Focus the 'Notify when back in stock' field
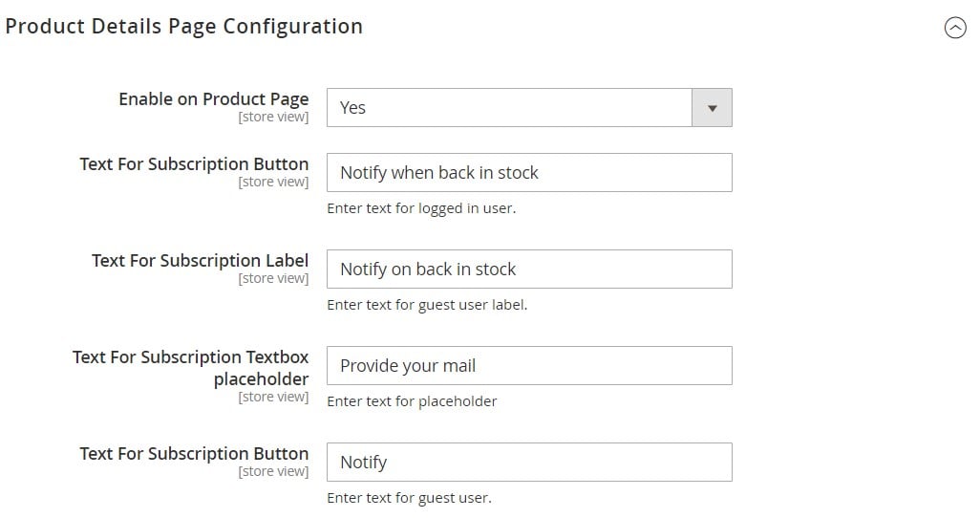980x518 pixels. pos(529,173)
